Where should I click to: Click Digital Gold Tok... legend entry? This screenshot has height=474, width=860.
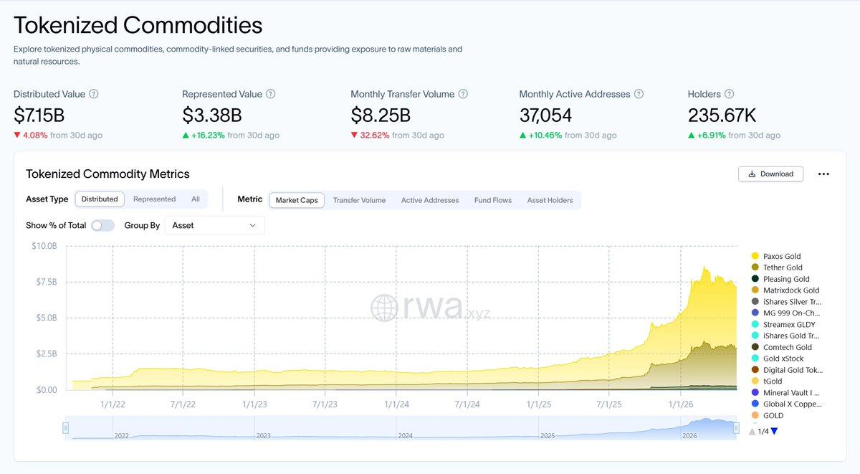[787, 370]
